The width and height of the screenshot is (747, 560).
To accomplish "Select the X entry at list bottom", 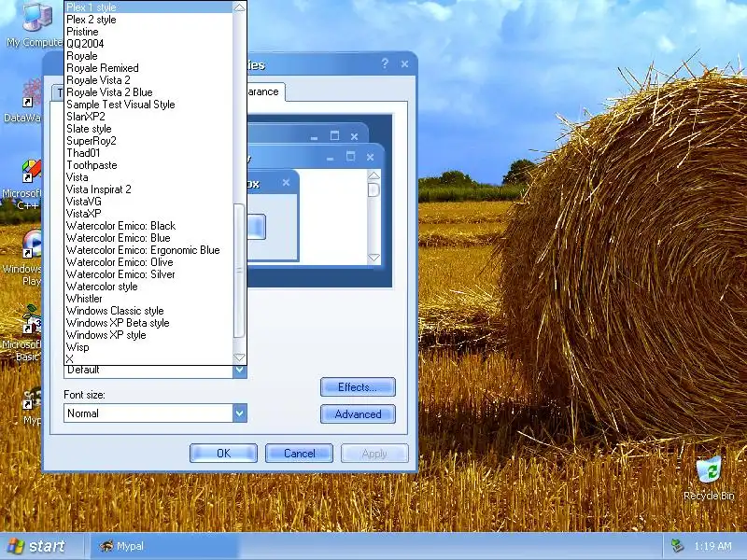I will tap(148, 359).
